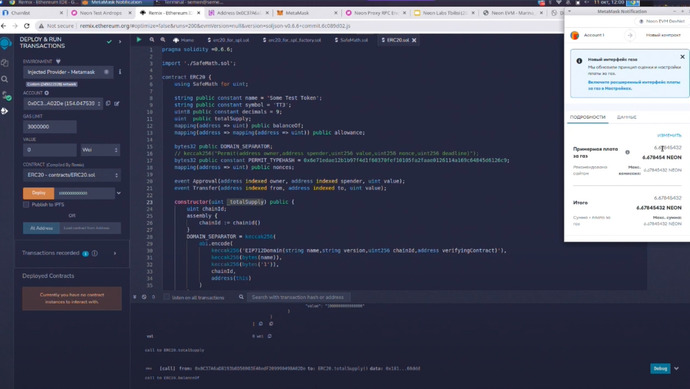Image resolution: width=690 pixels, height=389 pixels.
Task: Click the transaction hash search field
Action: click(x=298, y=297)
